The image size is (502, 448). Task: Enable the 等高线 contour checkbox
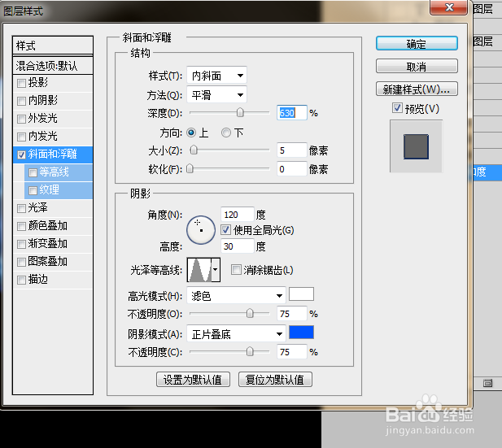(x=33, y=173)
